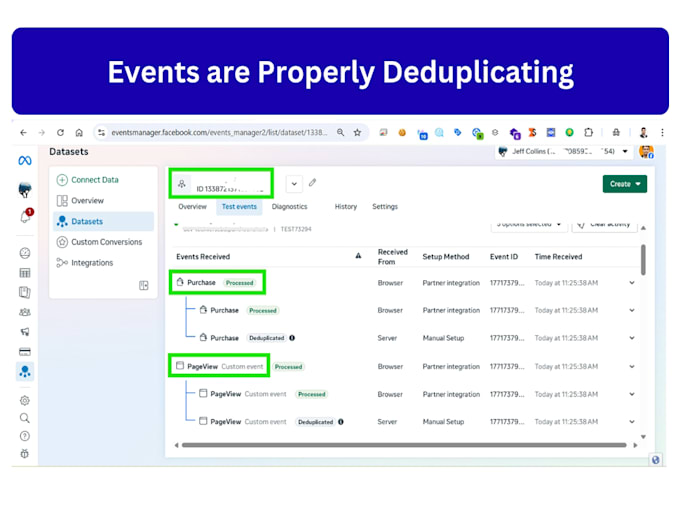Expand the Purchase Deduplicated Server row chevron
The height and width of the screenshot is (510, 680).
coord(632,338)
